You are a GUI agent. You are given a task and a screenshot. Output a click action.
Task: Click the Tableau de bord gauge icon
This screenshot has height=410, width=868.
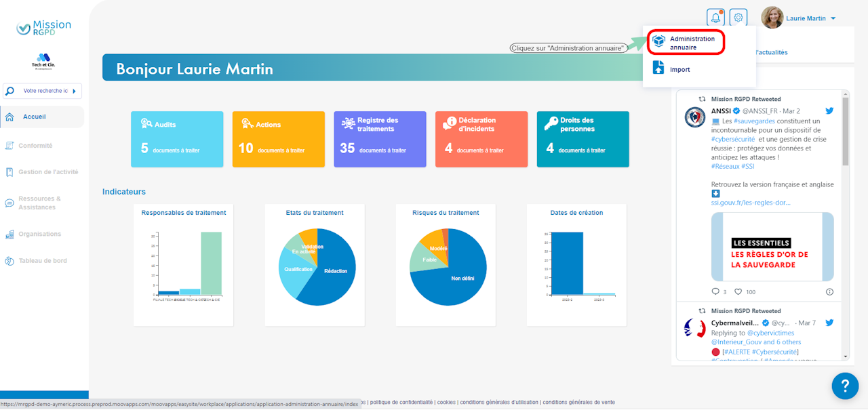[9, 261]
